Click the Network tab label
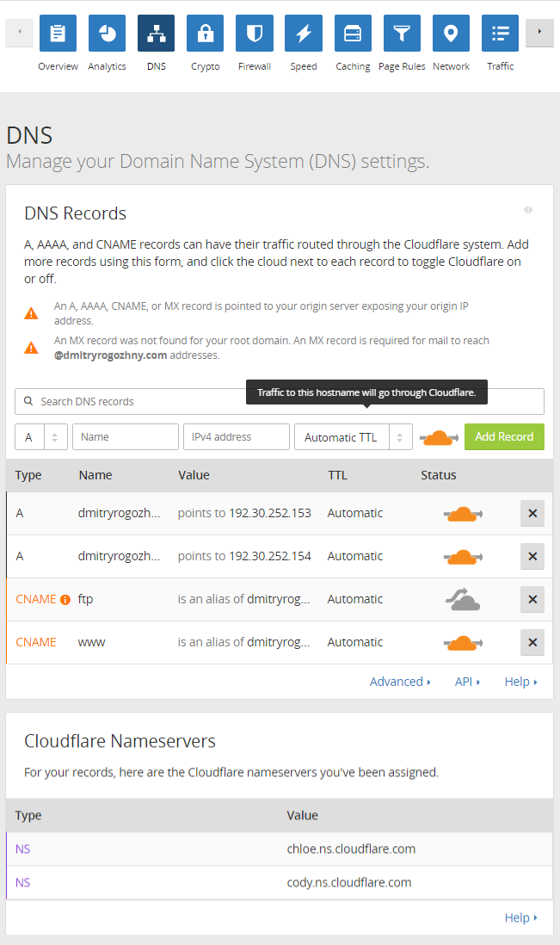 click(x=451, y=66)
